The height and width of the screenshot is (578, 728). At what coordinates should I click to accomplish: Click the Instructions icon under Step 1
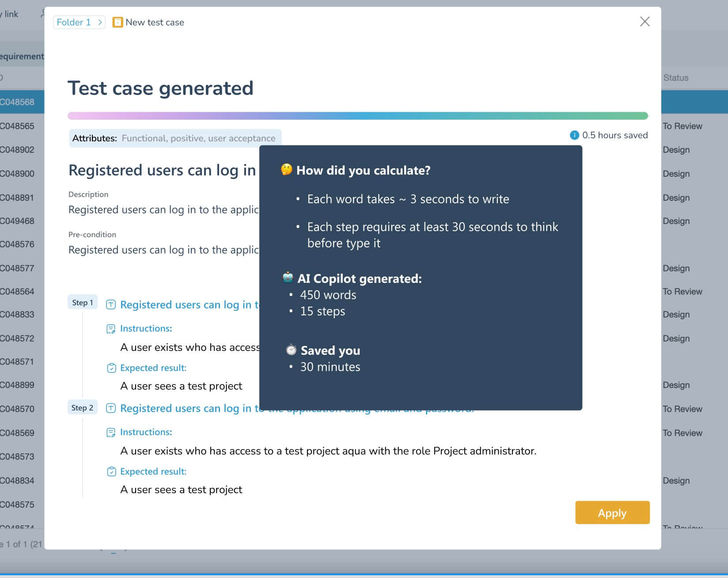(110, 328)
